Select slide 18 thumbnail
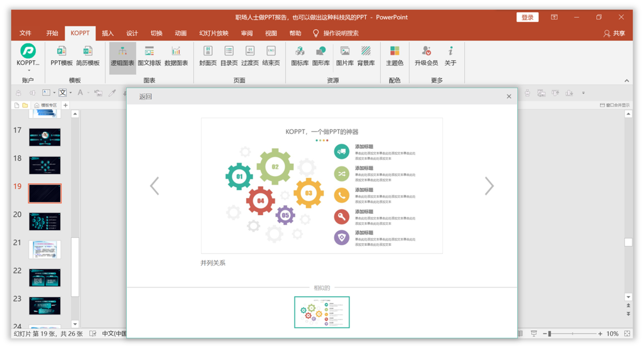Viewport: 644px width, 348px height. 45,165
